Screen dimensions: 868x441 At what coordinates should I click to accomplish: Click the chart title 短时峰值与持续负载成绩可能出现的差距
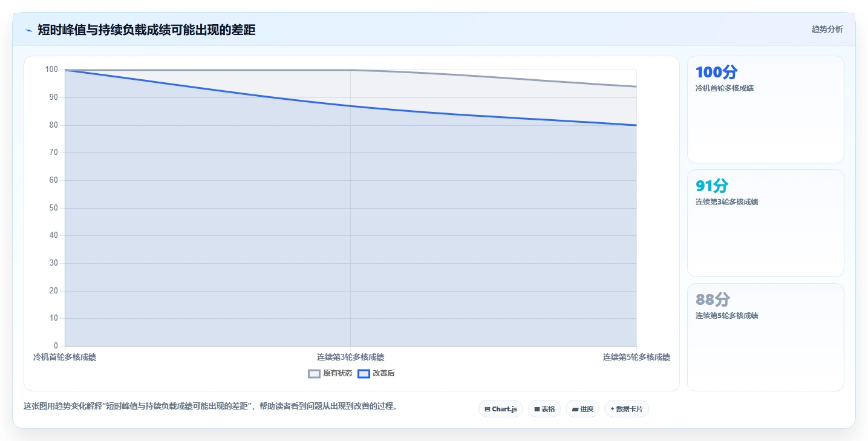146,30
